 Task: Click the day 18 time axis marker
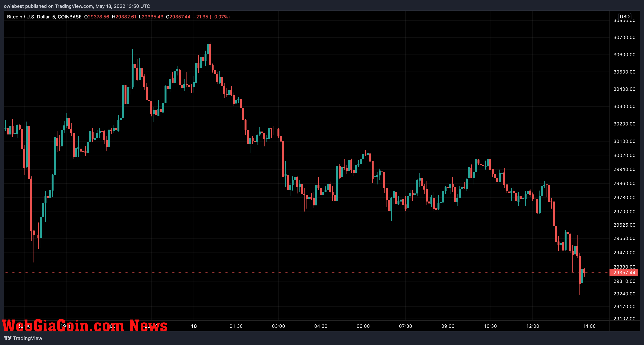(x=194, y=326)
